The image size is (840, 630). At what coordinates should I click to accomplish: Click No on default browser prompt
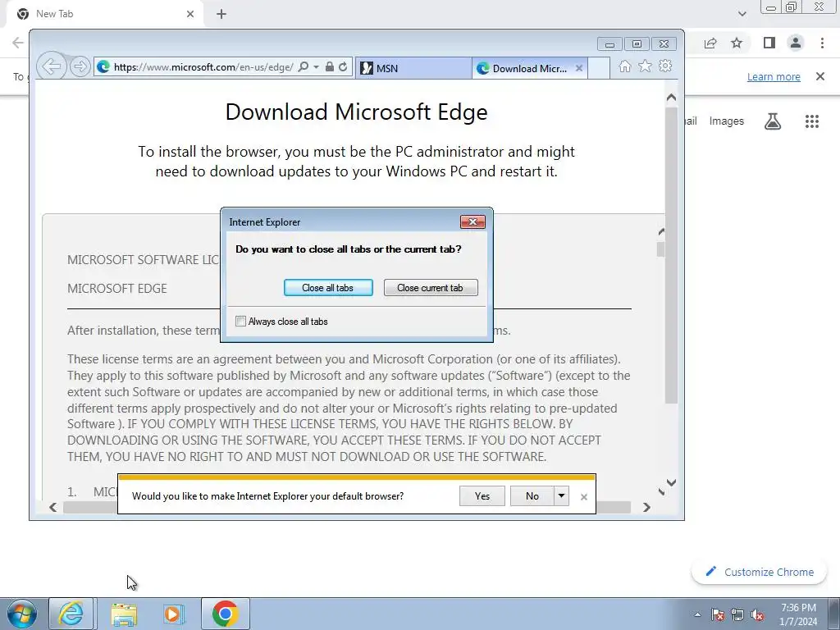pyautogui.click(x=532, y=496)
